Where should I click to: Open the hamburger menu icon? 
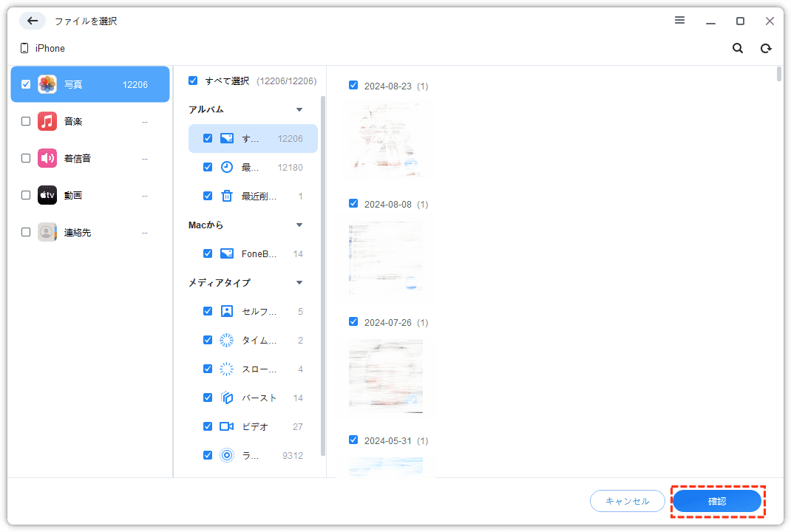click(679, 21)
